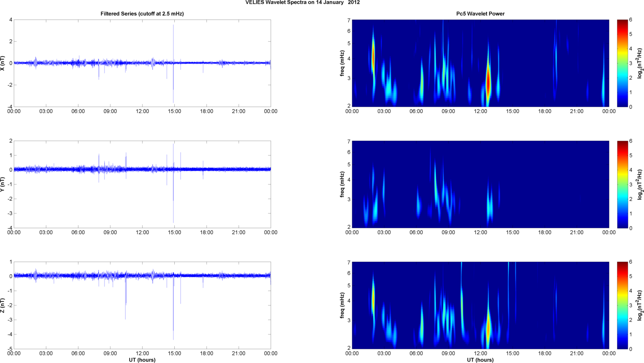Click the 'Z (nT)' axis label
This screenshot has height=363, width=644.
(x=3, y=305)
